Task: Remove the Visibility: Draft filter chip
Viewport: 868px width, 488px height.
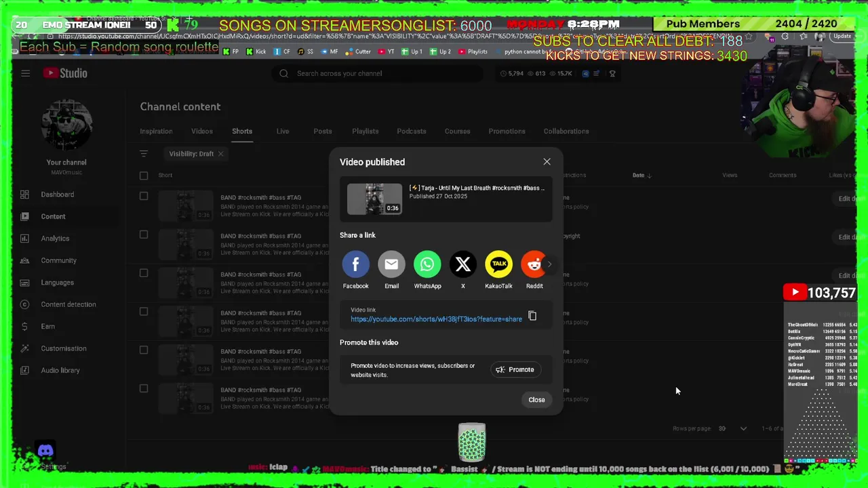Action: point(220,154)
